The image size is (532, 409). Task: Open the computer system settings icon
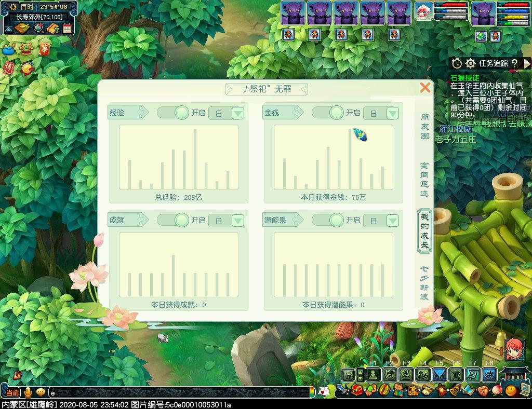click(x=525, y=390)
